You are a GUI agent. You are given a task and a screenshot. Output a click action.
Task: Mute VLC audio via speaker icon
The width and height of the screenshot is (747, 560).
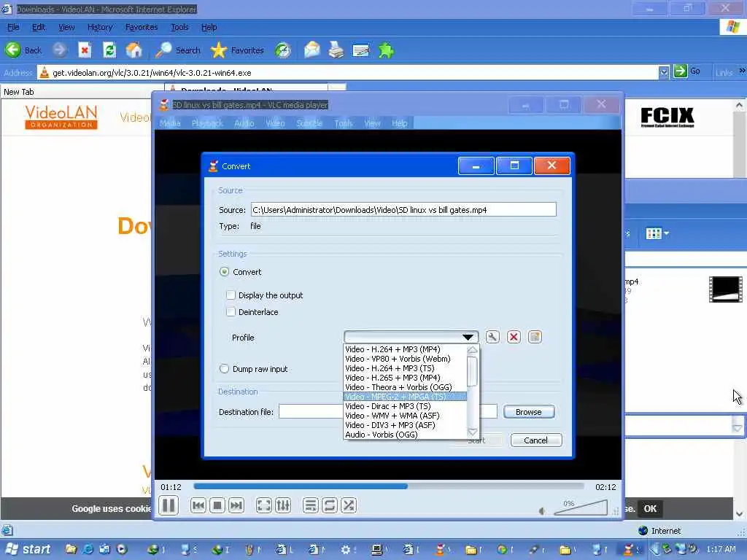(542, 511)
